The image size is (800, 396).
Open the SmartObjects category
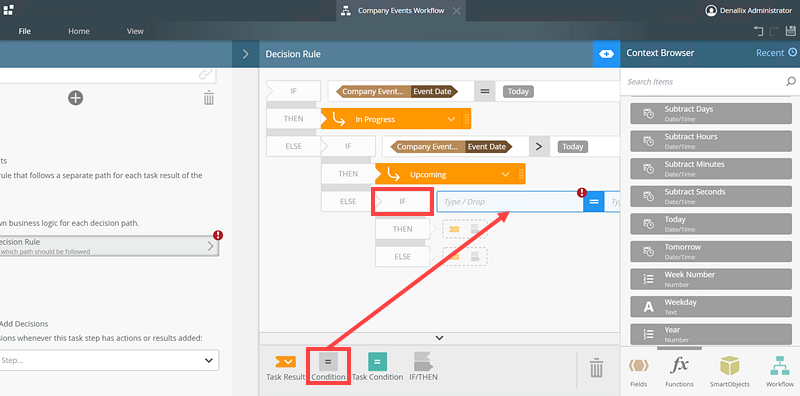pyautogui.click(x=730, y=366)
